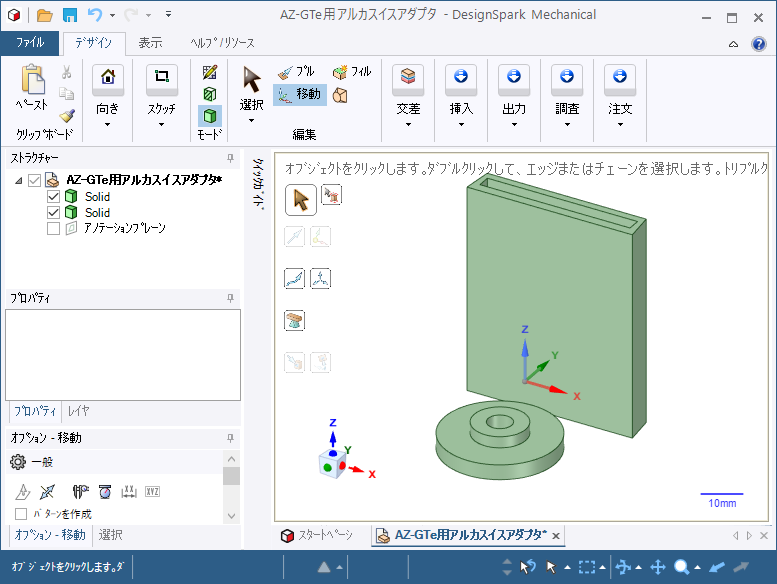Toggle pin of the ストラクチャー panel

[230, 158]
